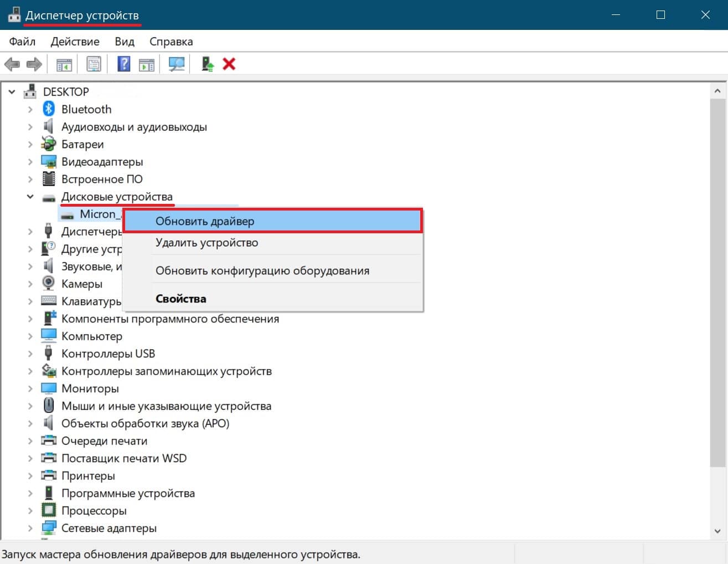Toggle the action pane toolbar icon
This screenshot has height=564, width=728.
point(147,64)
